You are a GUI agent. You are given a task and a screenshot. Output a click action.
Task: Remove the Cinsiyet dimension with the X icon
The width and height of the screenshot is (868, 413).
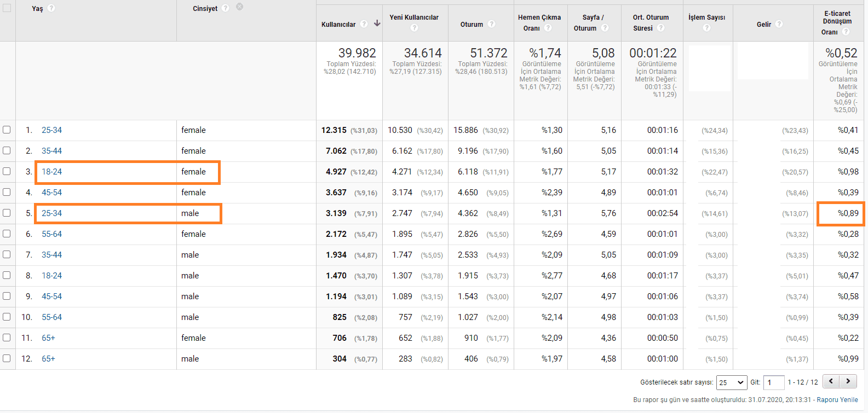239,7
